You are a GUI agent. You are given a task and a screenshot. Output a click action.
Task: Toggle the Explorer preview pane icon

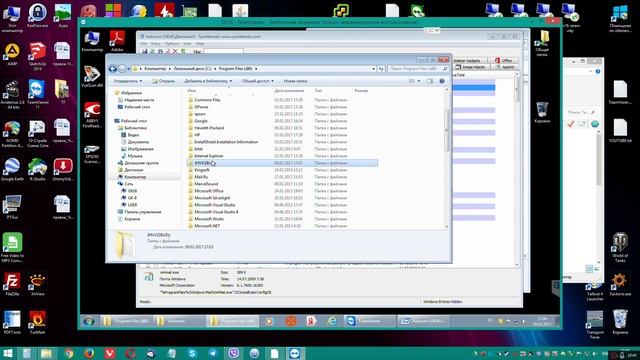[x=430, y=81]
